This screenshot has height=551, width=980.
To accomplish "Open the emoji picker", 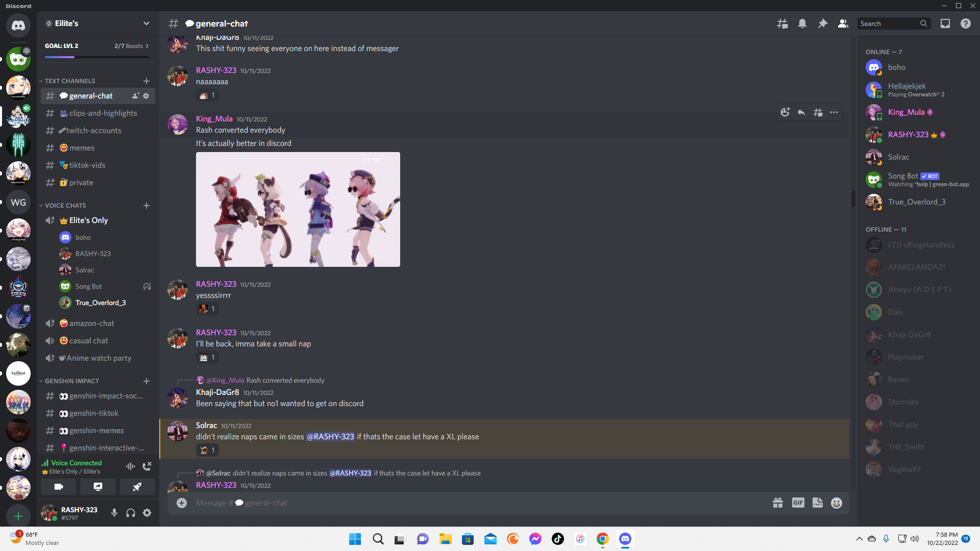I will [x=837, y=503].
